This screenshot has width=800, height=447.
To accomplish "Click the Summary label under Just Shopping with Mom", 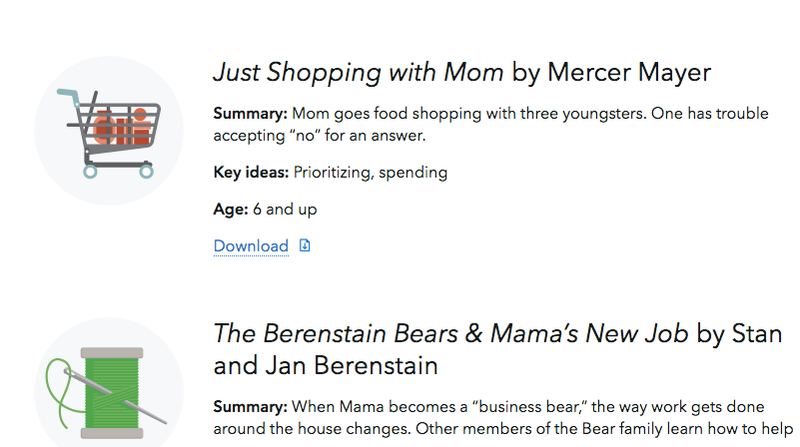I will coord(251,113).
